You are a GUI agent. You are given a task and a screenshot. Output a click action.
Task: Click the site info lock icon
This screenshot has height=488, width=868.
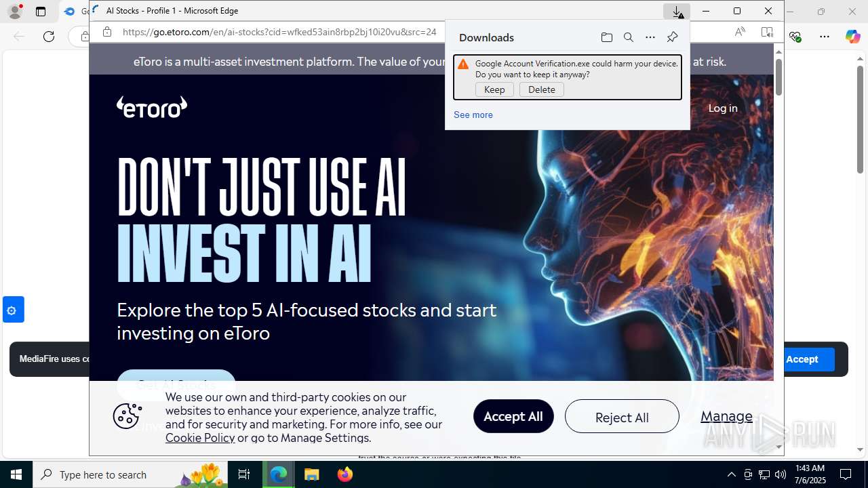(x=107, y=32)
